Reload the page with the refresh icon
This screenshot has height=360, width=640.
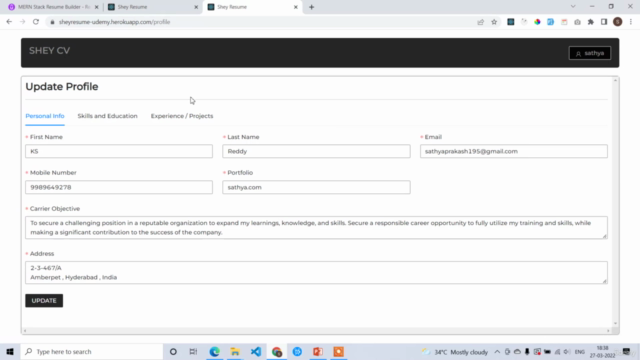click(36, 22)
